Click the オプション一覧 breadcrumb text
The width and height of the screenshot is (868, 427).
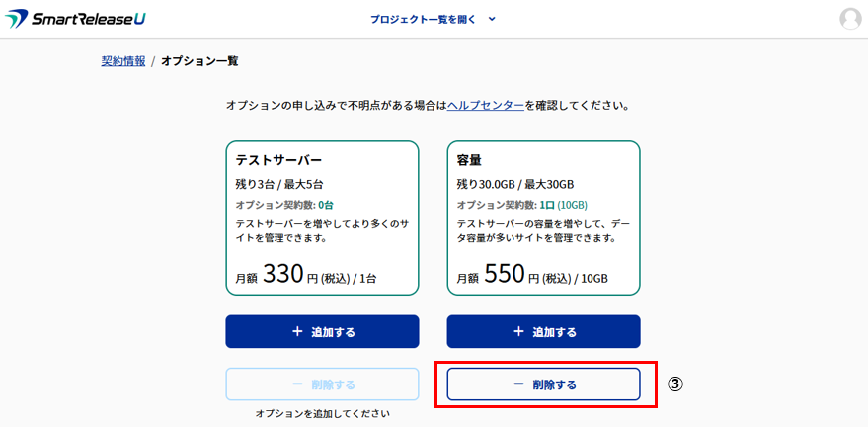coord(199,61)
